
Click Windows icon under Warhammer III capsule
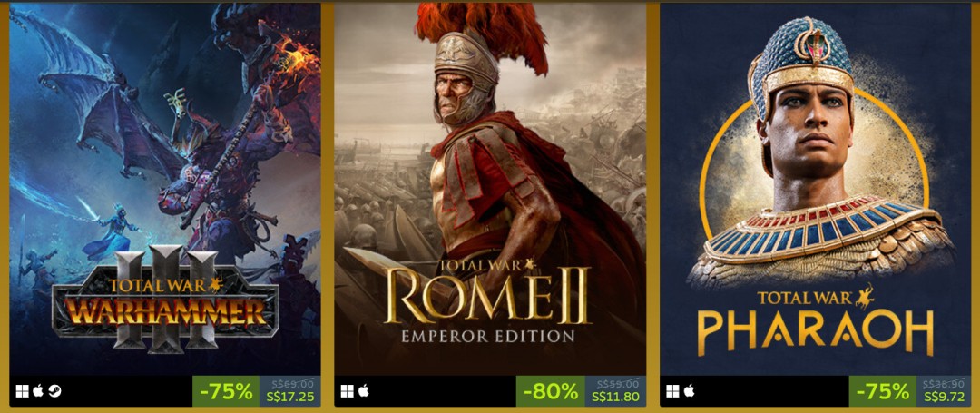(x=22, y=391)
